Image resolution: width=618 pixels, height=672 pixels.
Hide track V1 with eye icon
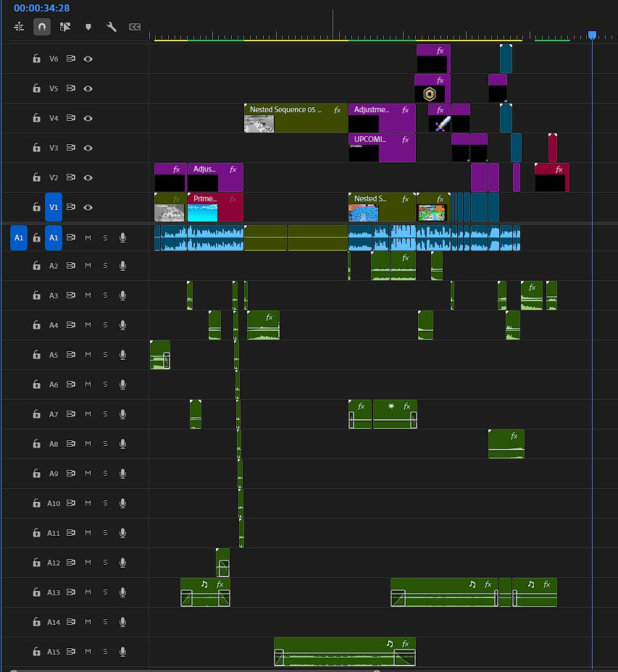click(88, 207)
